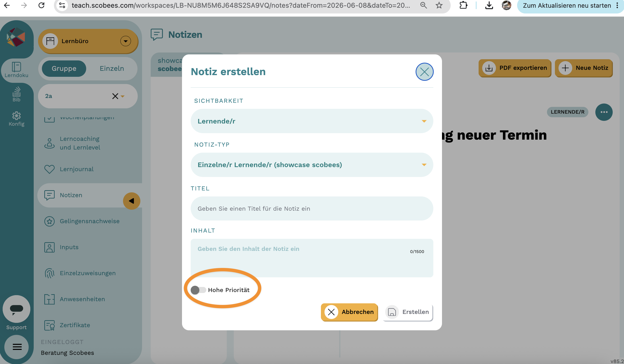Screen dimensions: 624x364
Task: Click Zum Aktualisieren neu starten button
Action: tap(567, 5)
